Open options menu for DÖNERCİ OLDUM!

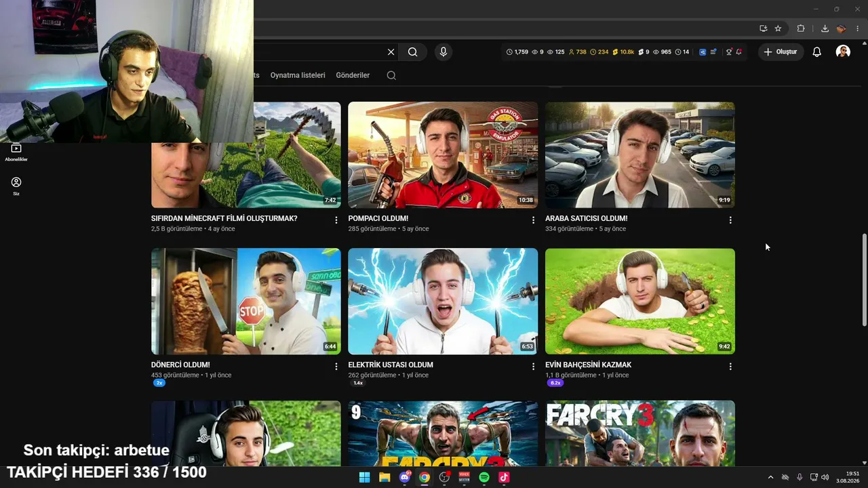tap(336, 367)
